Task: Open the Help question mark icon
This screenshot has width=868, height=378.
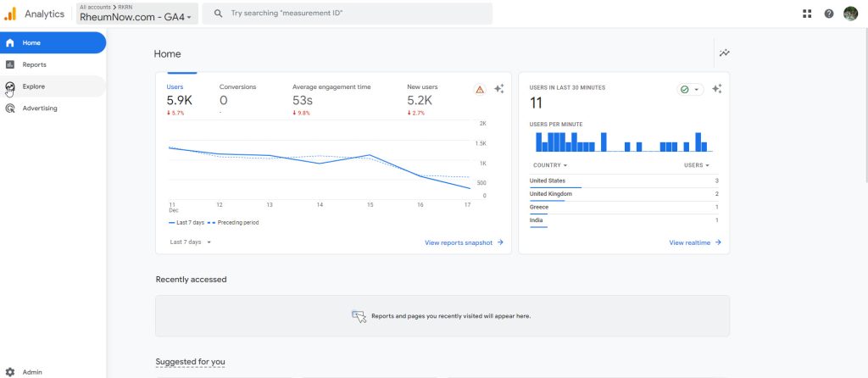Action: (x=828, y=14)
